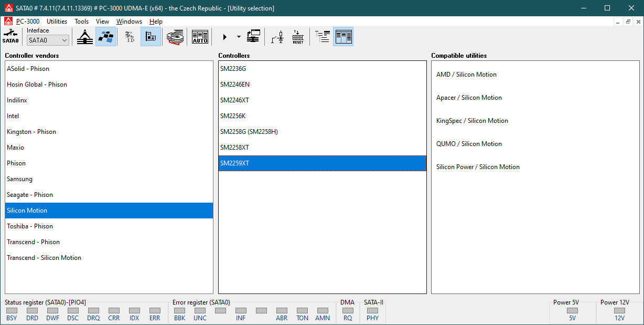Screen dimensions: 644x325
Task: Choose KingSpec / Silicon Motion utility
Action: [472, 121]
